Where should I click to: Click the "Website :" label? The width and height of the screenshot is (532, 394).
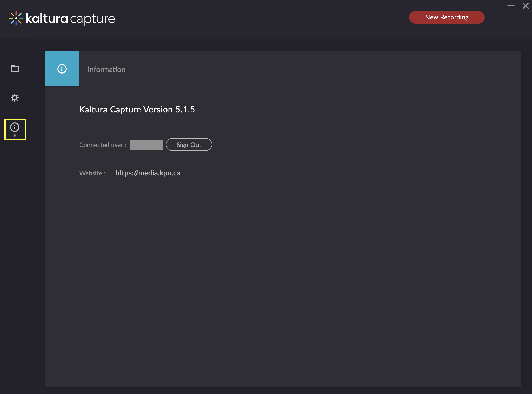(x=92, y=173)
